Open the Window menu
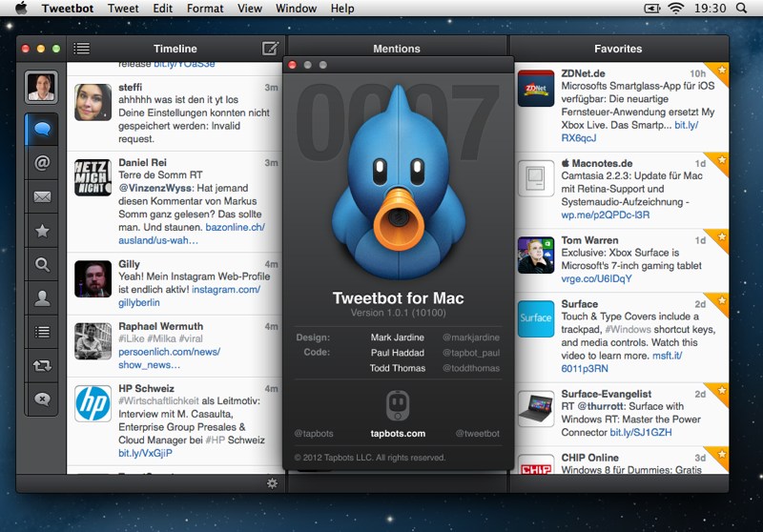Viewport: 763px width, 532px height. pyautogui.click(x=296, y=9)
